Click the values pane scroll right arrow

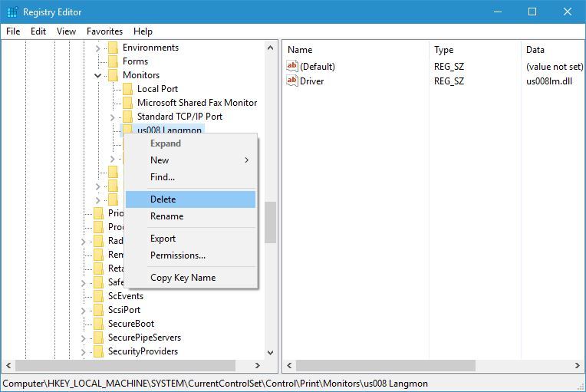click(x=578, y=365)
